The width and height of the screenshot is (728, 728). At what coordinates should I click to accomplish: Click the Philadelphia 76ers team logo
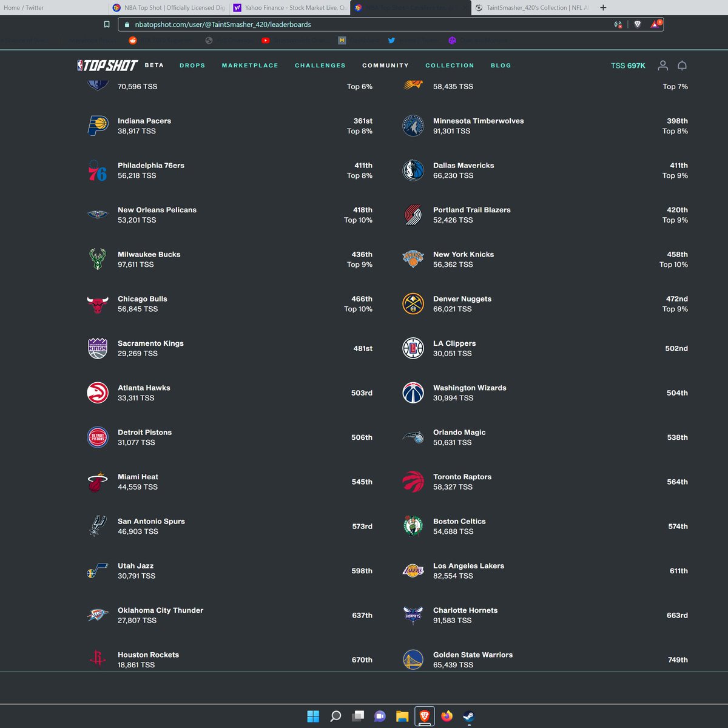coord(98,170)
